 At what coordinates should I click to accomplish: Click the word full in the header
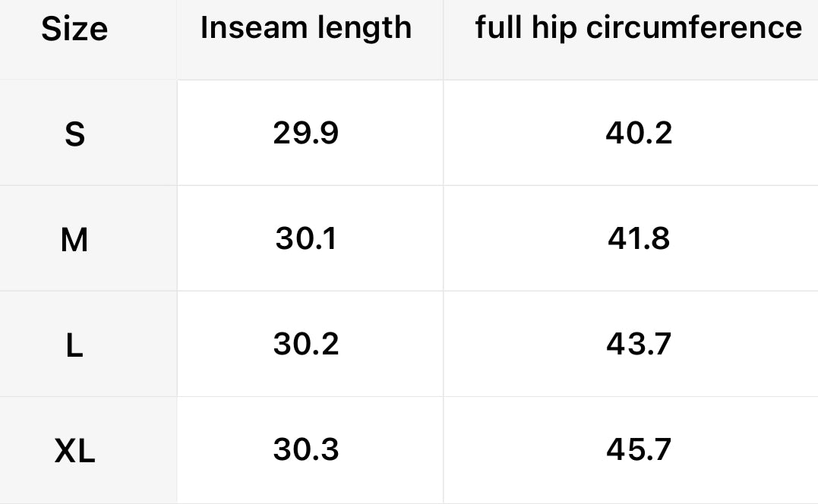(497, 28)
